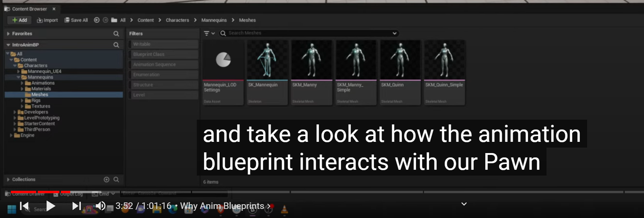
Task: Expand the Materials folder arrow
Action: pyautogui.click(x=22, y=89)
